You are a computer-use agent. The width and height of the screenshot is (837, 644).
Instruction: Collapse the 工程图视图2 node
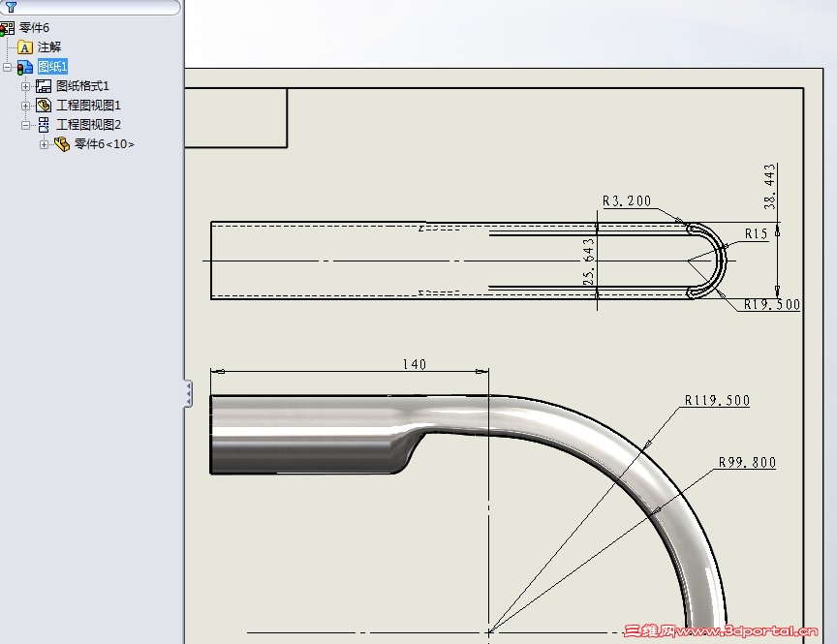tap(25, 125)
